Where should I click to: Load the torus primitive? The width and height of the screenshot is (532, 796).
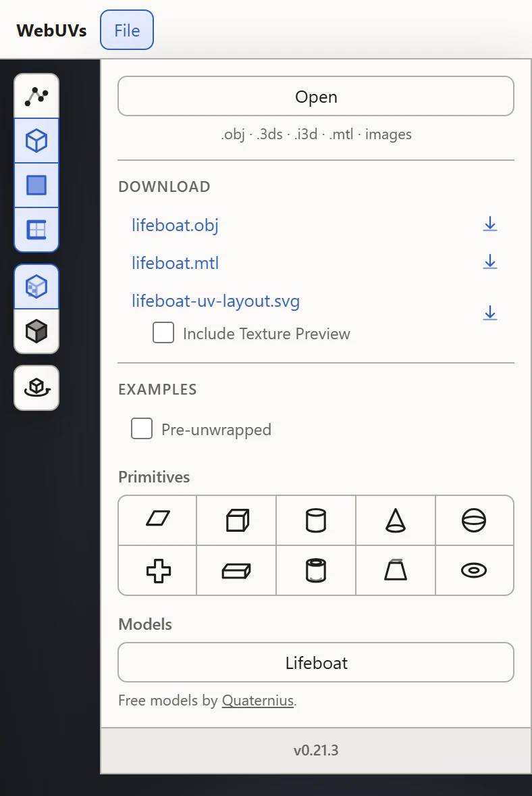[x=474, y=570]
